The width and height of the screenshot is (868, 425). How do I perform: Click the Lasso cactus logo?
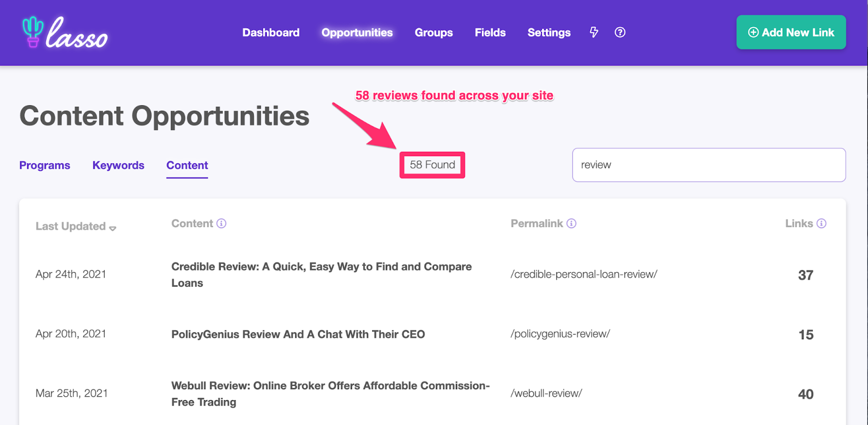point(65,32)
